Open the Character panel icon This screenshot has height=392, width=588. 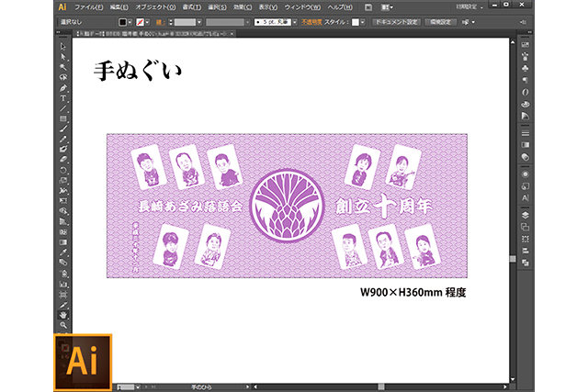(x=525, y=196)
